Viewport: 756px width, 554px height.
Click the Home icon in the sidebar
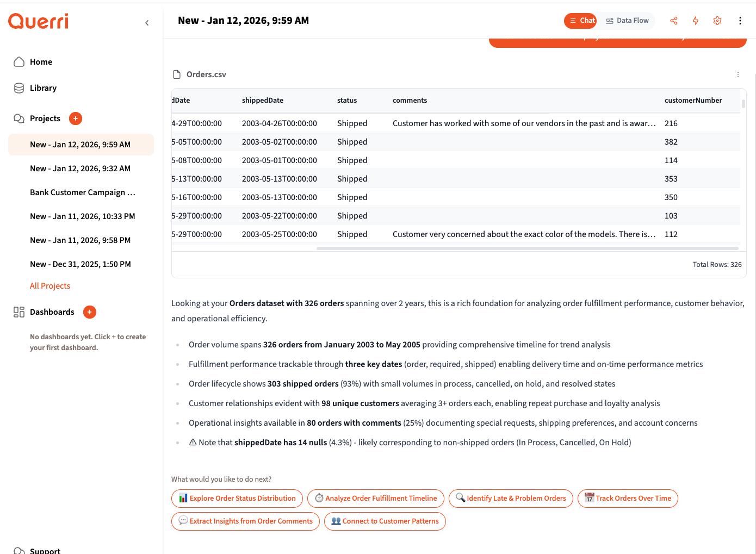click(19, 61)
